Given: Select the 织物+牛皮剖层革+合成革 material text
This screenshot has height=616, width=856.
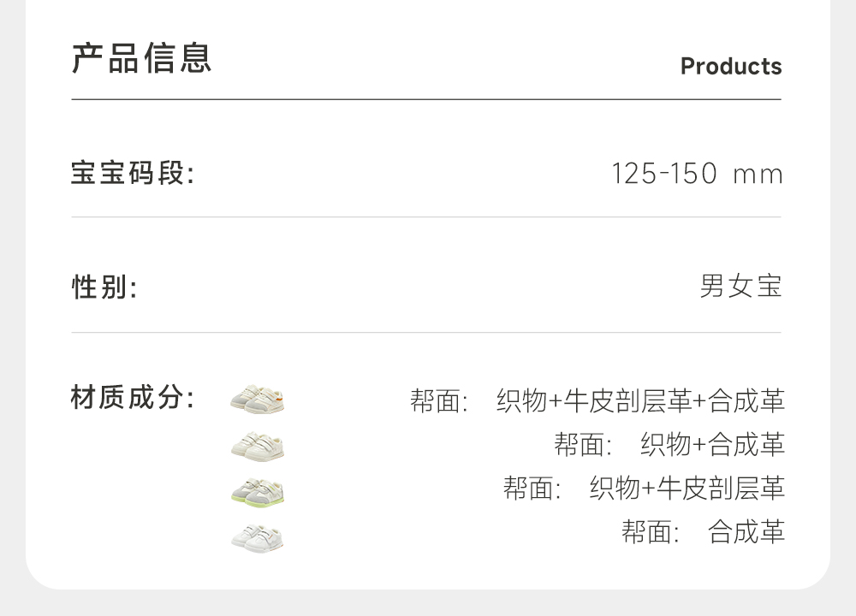Looking at the screenshot, I should click(640, 400).
